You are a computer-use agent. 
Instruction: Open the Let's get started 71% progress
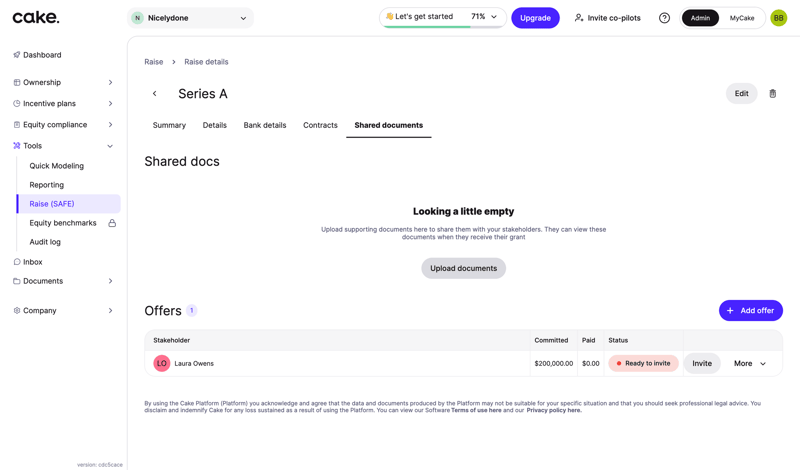(x=442, y=17)
